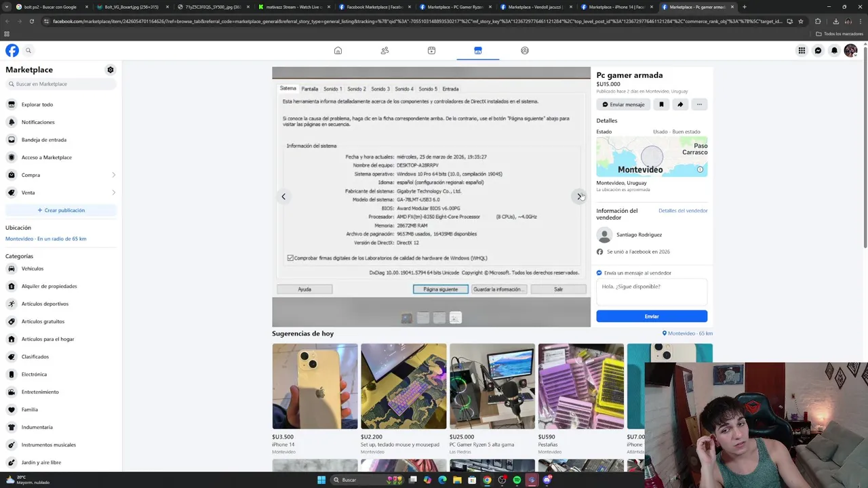This screenshot has width=868, height=488.
Task: Open the PC Gamer Ryzen 5 listing
Action: pos(492,386)
